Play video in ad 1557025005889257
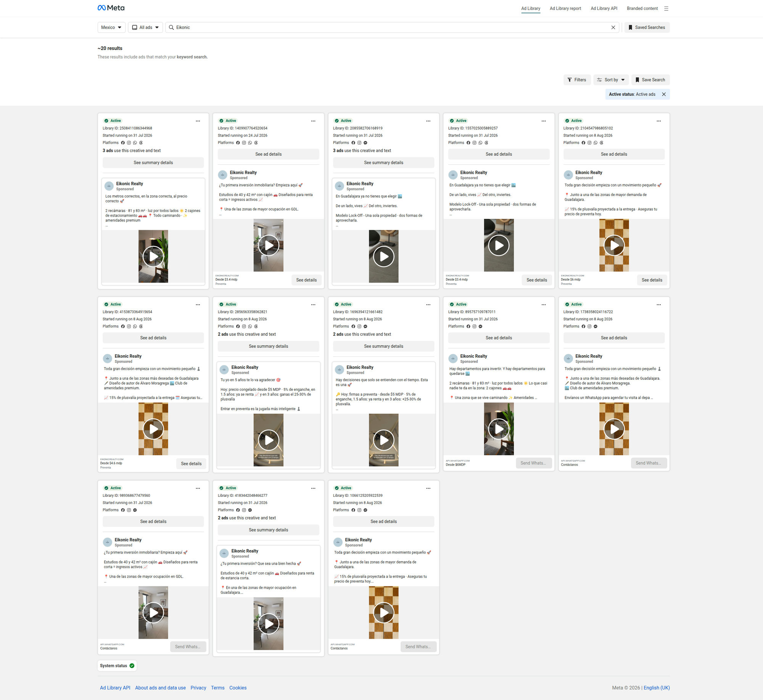 499,245
